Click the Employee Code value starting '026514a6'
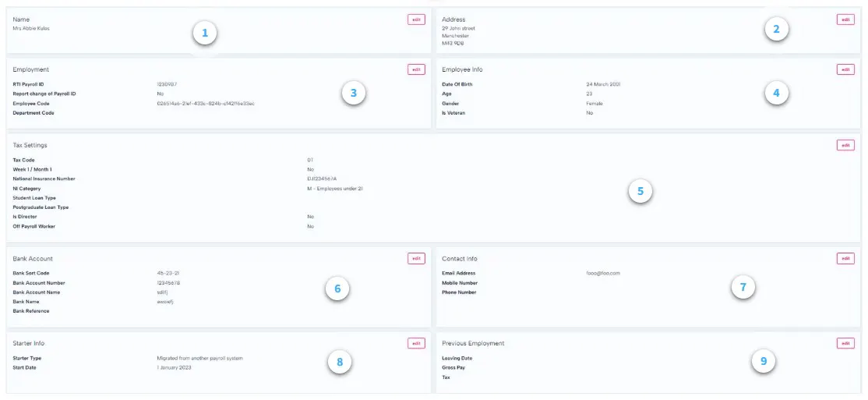 (x=206, y=103)
